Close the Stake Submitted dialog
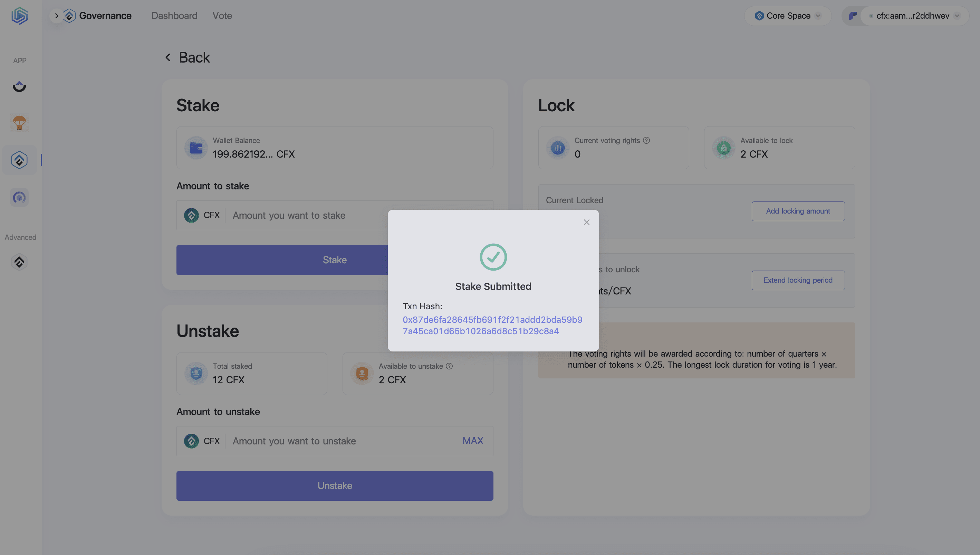The height and width of the screenshot is (555, 980). coord(587,222)
